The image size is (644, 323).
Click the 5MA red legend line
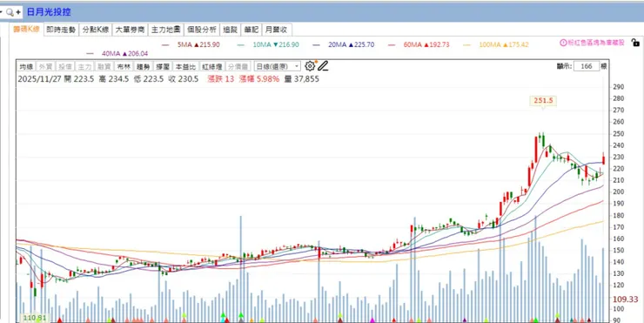click(165, 44)
